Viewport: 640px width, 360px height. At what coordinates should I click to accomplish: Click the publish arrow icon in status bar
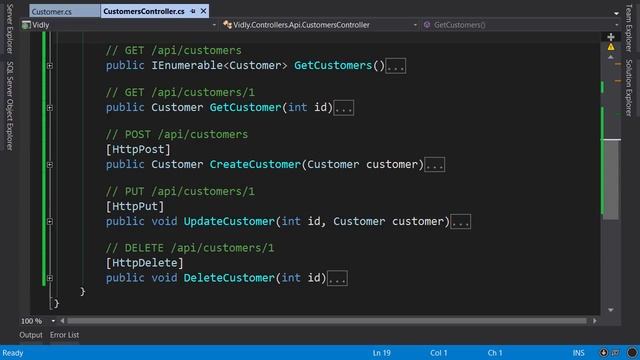[604, 353]
